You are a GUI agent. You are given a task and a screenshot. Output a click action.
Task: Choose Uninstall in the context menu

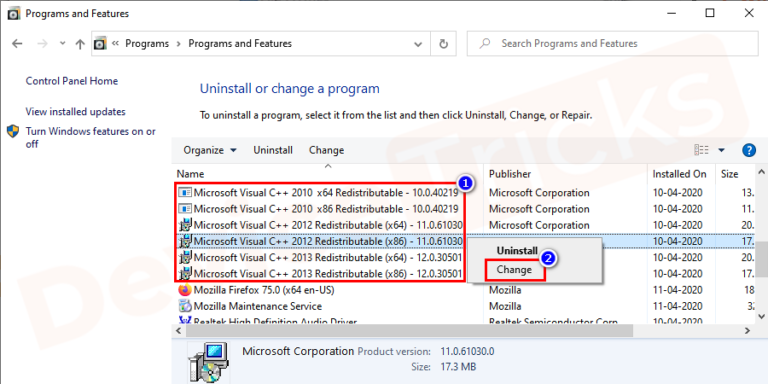tap(517, 250)
